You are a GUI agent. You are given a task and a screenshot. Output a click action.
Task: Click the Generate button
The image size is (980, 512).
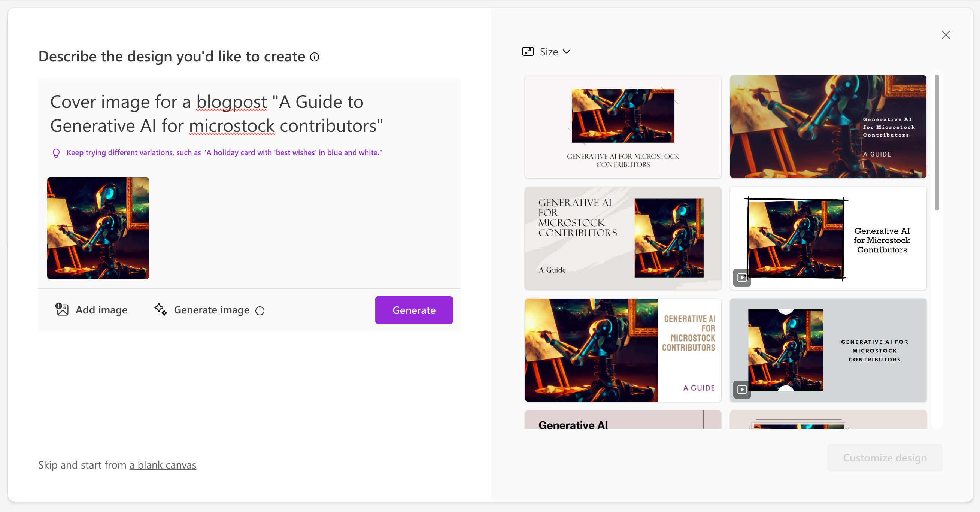[413, 310]
